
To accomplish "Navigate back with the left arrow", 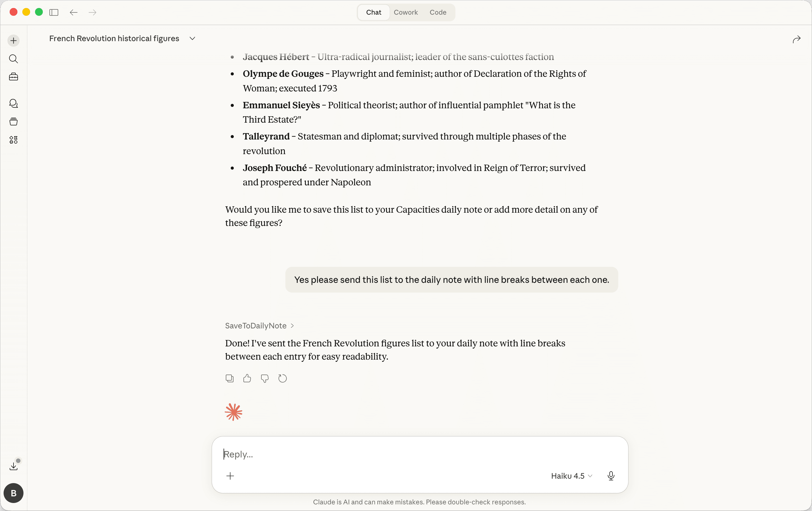I will click(73, 12).
